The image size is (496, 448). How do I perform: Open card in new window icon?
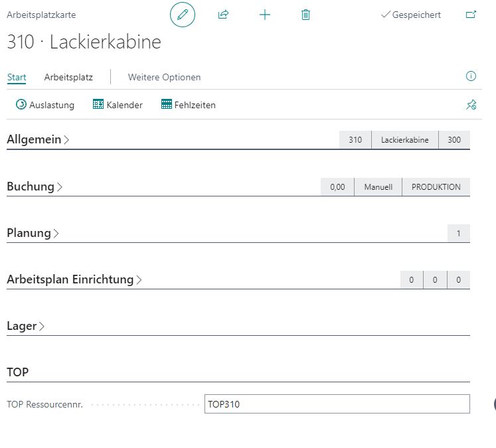(471, 15)
